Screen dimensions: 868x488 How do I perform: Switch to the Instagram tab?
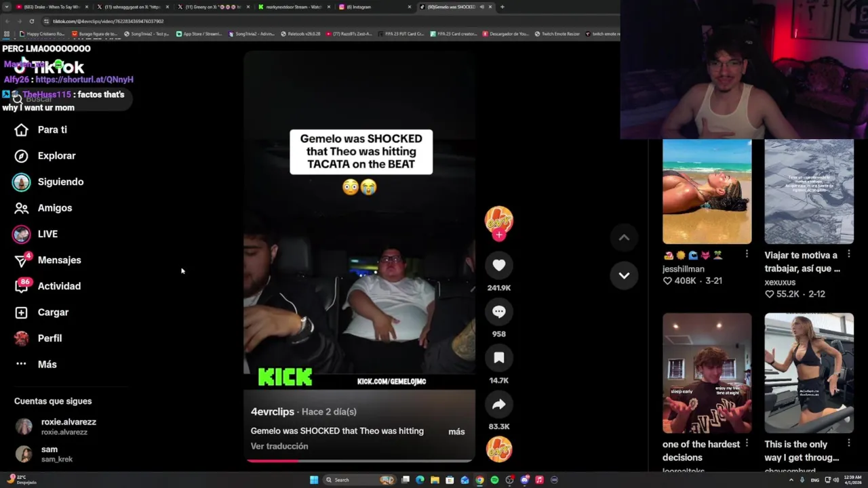point(374,7)
